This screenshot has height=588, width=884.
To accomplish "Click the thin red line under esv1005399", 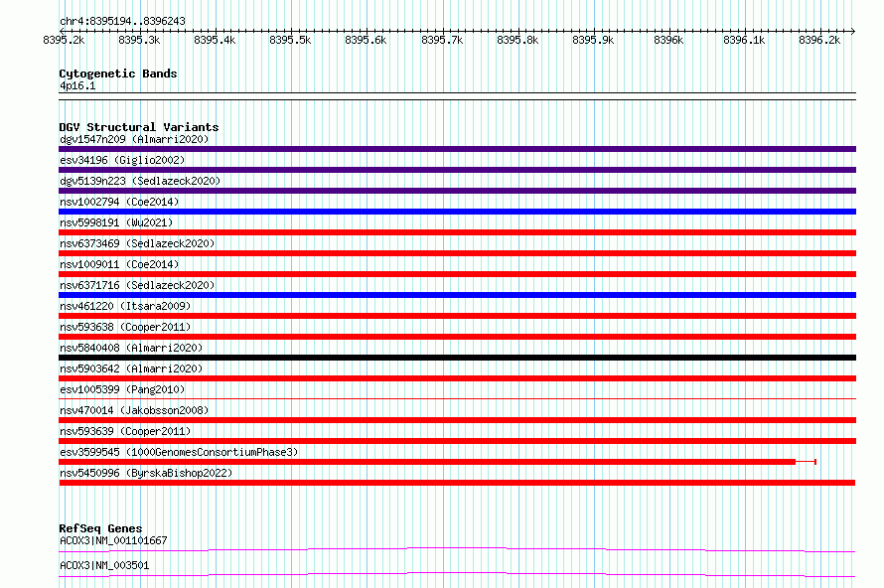I will (457, 399).
